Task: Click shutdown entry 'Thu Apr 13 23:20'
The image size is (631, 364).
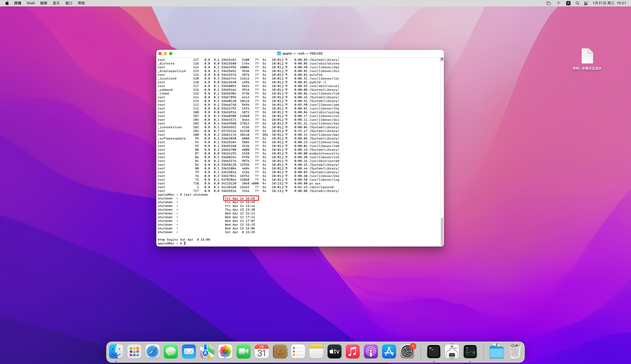Action: 240,210
